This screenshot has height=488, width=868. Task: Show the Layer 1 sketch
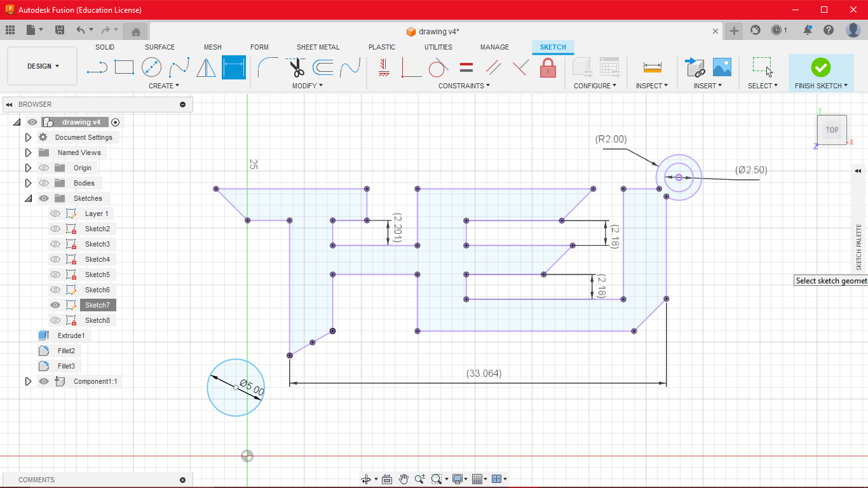click(55, 213)
